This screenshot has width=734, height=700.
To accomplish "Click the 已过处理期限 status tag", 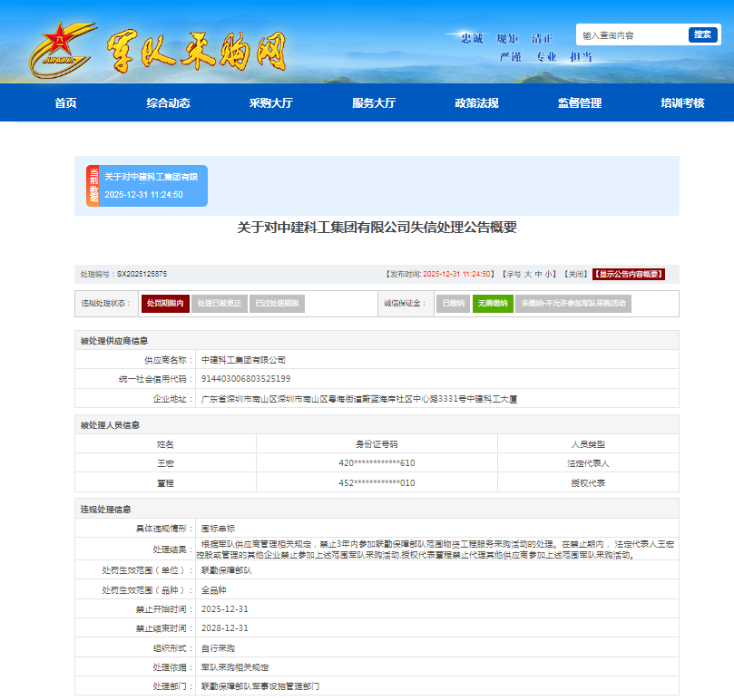I will [277, 303].
